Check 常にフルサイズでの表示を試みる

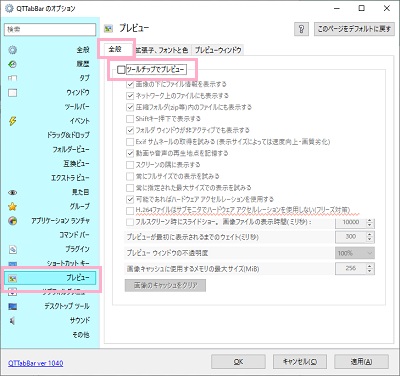point(130,176)
